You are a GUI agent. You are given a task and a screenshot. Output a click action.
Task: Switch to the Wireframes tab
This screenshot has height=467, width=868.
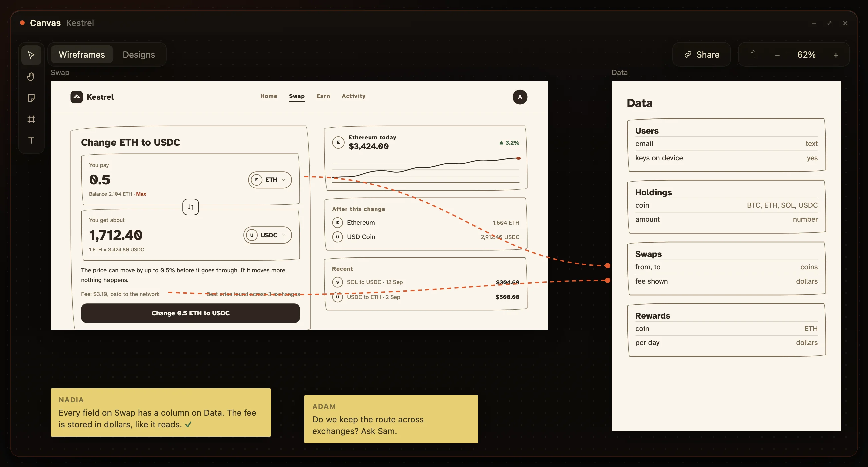[82, 55]
